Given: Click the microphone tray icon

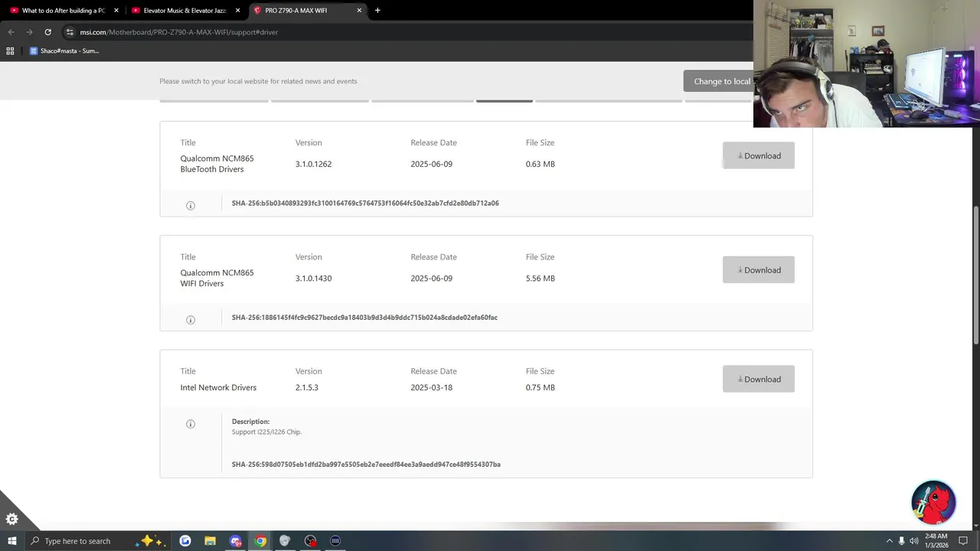Looking at the screenshot, I should click(x=901, y=541).
